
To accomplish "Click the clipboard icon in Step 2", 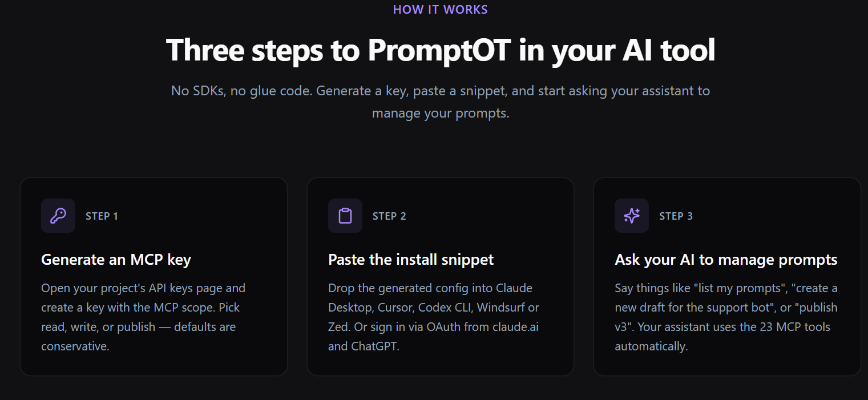I will (x=345, y=216).
